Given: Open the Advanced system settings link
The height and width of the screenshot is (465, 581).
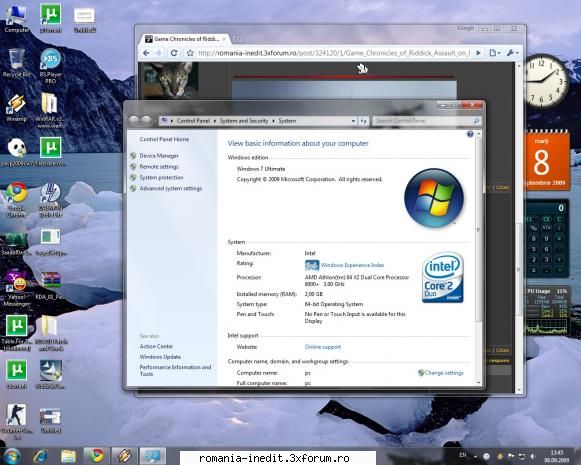Looking at the screenshot, I should pos(171,188).
